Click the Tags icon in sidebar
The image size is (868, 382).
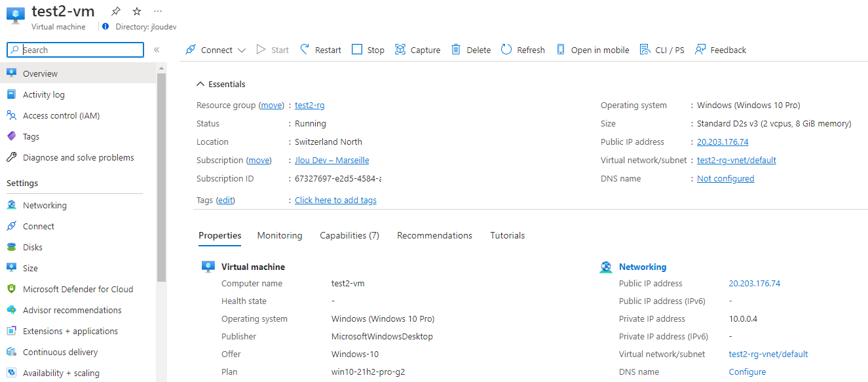tap(11, 136)
